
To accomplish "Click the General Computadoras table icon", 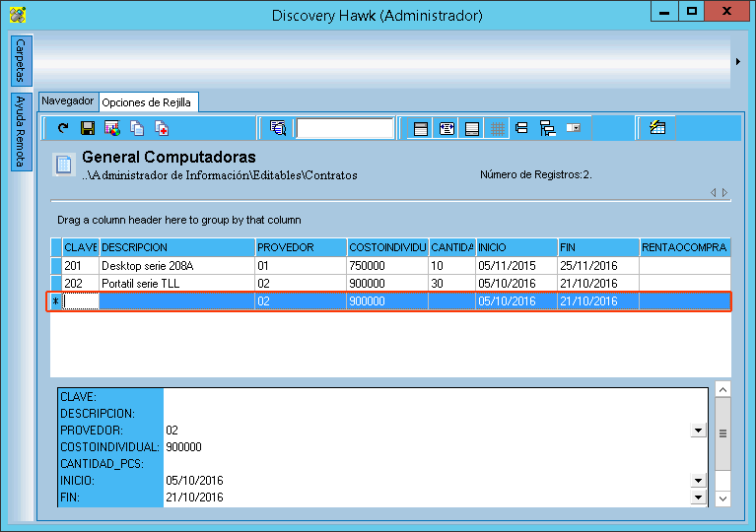I will point(64,165).
